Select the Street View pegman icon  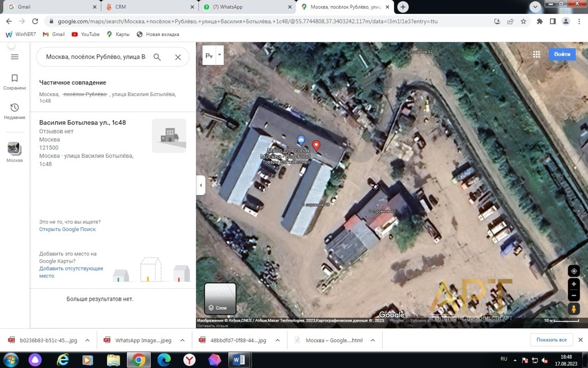[573, 309]
